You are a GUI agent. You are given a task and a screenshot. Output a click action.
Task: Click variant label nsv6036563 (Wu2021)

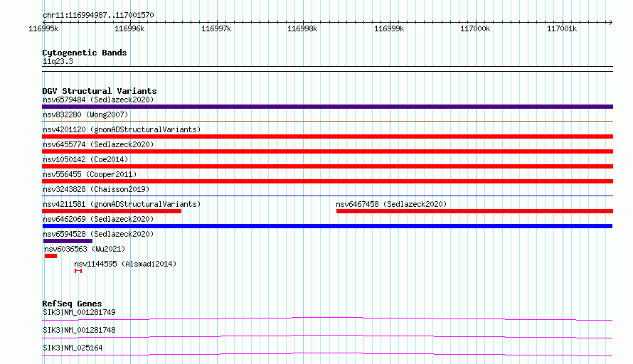point(85,249)
